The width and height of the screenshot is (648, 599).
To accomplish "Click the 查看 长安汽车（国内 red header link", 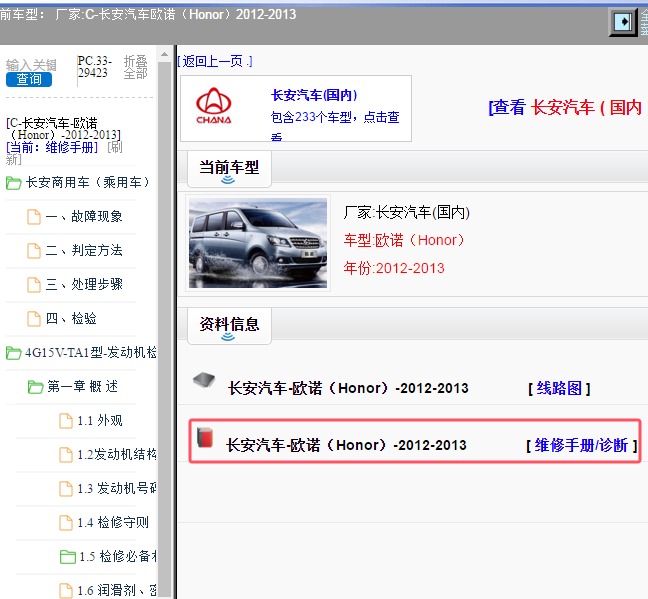I will [567, 107].
